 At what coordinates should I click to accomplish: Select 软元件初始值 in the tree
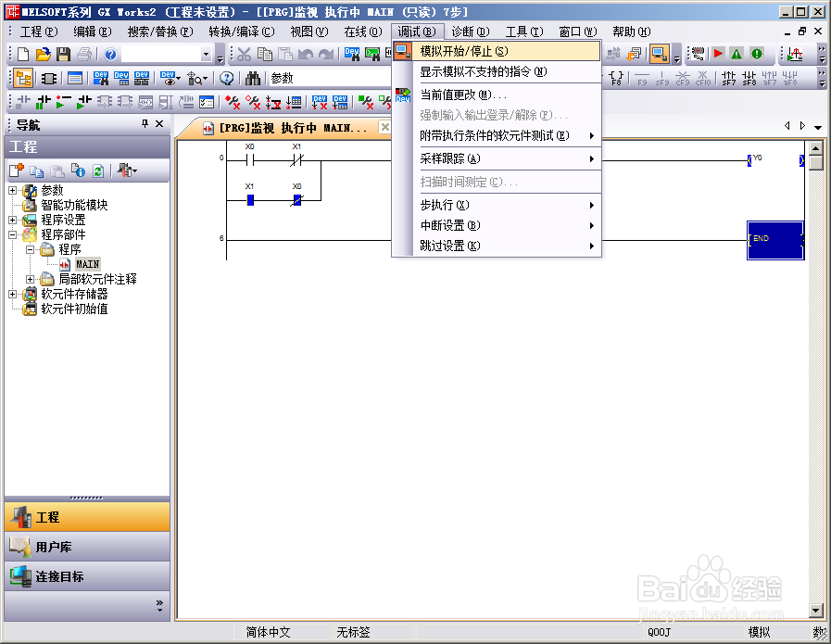click(74, 309)
